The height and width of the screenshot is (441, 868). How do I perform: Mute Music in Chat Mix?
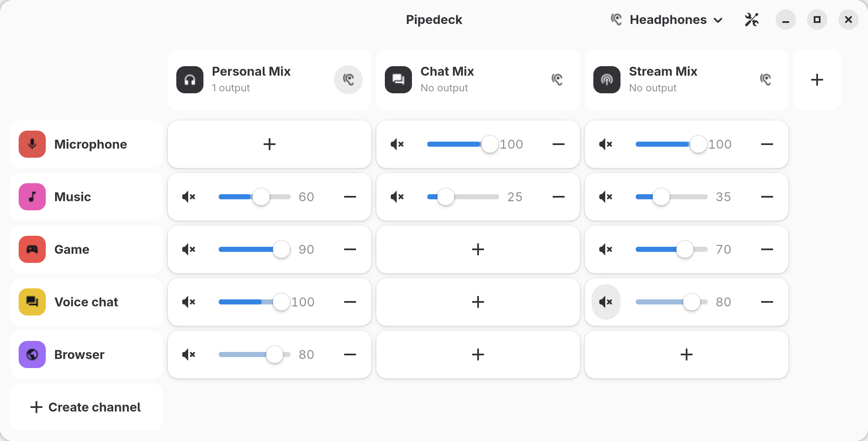click(x=398, y=197)
